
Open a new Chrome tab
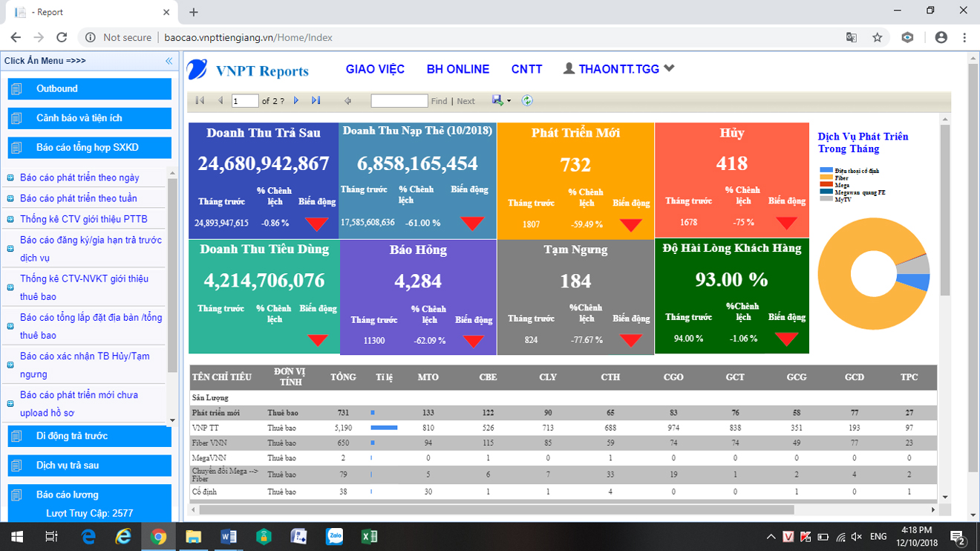pos(194,12)
